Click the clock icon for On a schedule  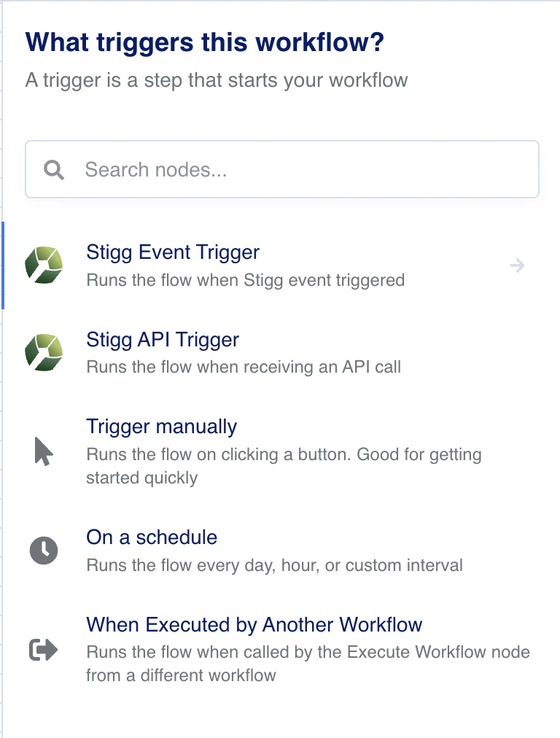tap(44, 551)
